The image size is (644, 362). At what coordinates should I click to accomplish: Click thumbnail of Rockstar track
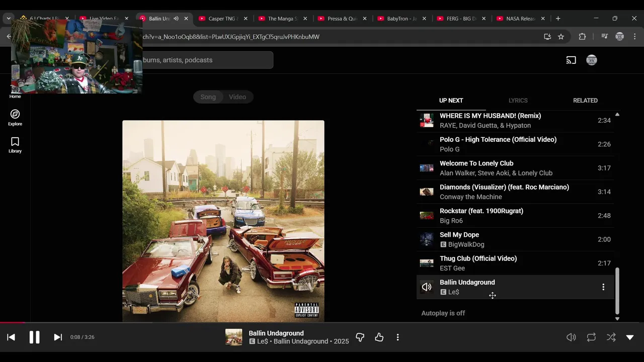point(427,216)
